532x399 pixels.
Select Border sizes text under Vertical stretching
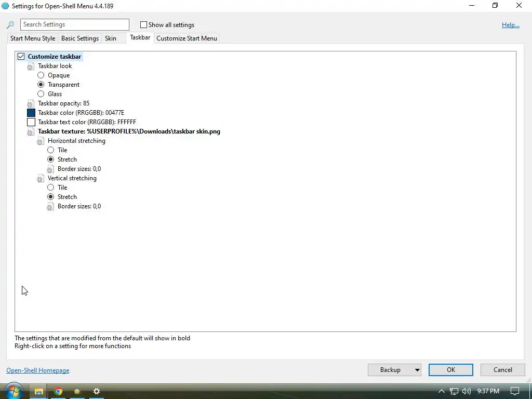click(79, 206)
